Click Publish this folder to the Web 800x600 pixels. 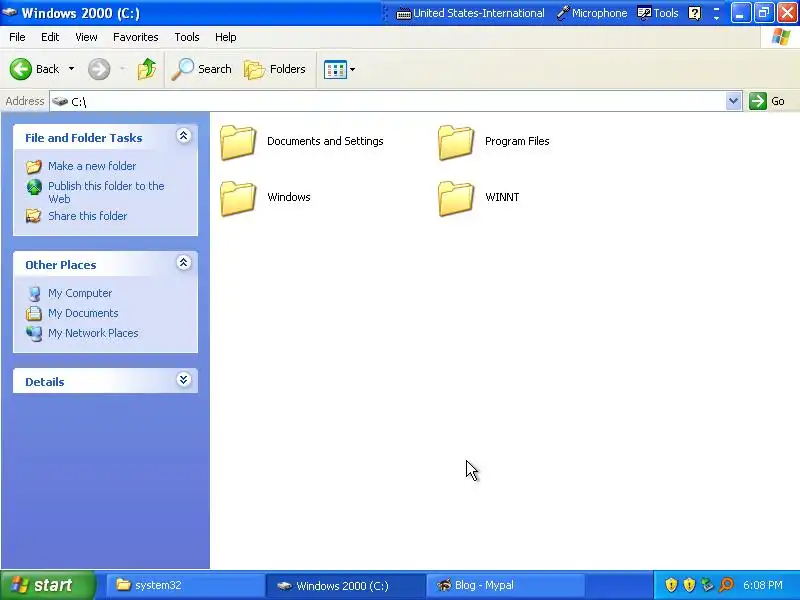tap(106, 192)
